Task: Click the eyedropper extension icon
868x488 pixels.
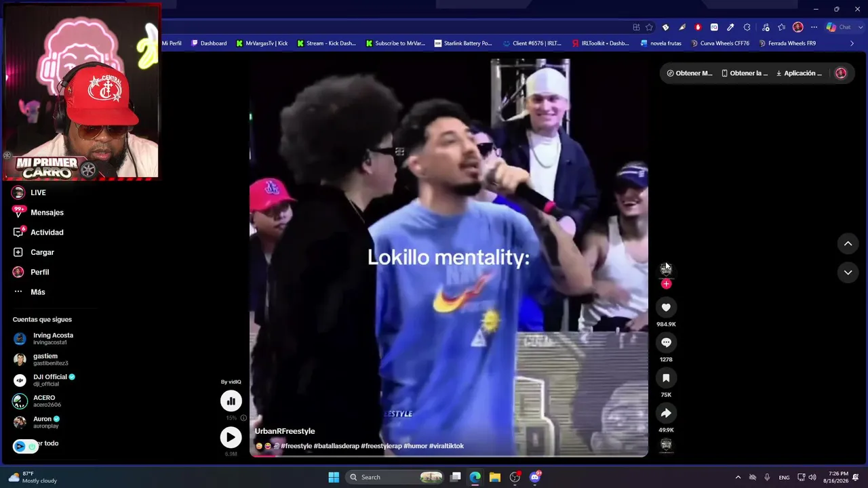Action: (730, 27)
